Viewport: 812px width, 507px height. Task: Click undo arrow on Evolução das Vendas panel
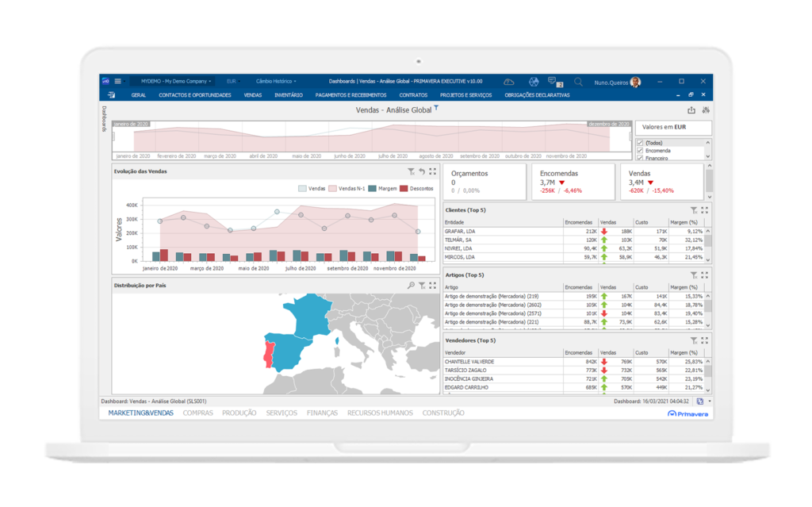tap(422, 171)
